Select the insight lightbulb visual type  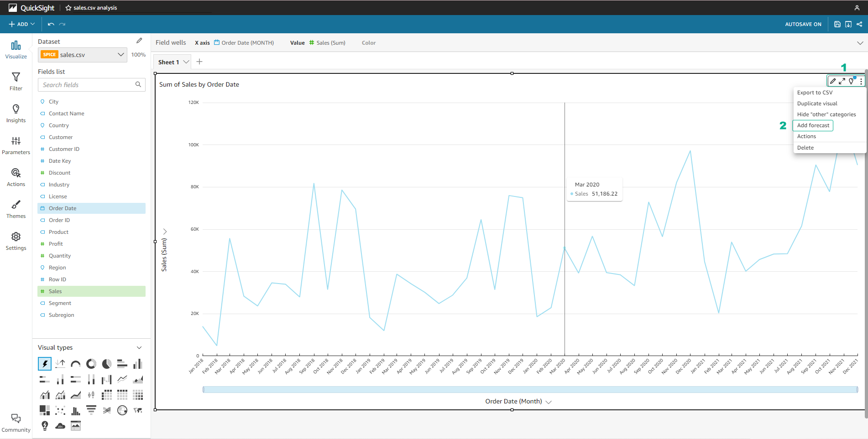(45, 426)
